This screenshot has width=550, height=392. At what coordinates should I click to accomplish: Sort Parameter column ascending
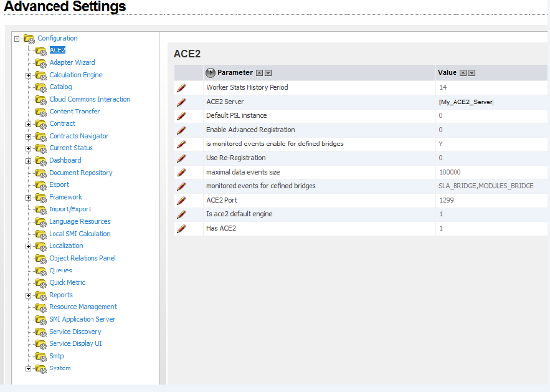[x=260, y=73]
